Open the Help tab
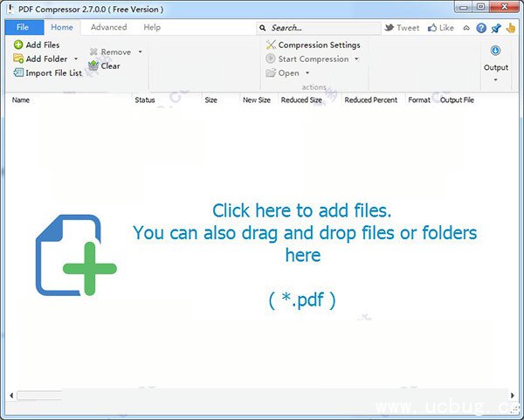The image size is (524, 420). point(152,28)
